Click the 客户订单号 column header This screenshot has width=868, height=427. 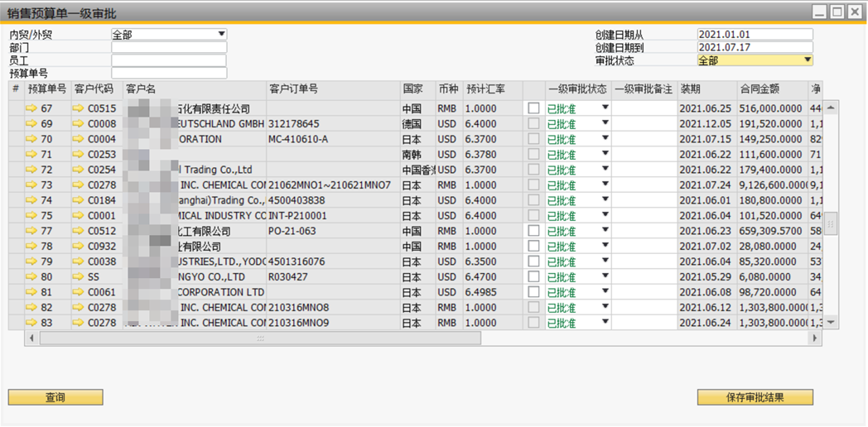pos(333,89)
